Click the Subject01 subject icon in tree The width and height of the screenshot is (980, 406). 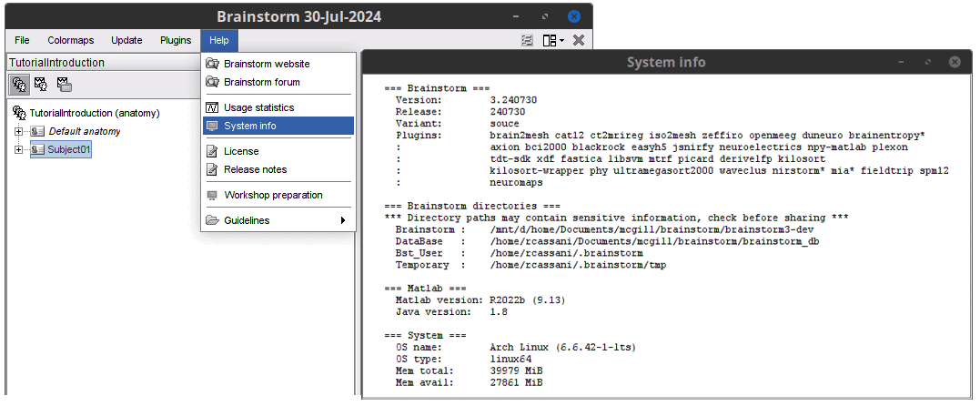[37, 150]
